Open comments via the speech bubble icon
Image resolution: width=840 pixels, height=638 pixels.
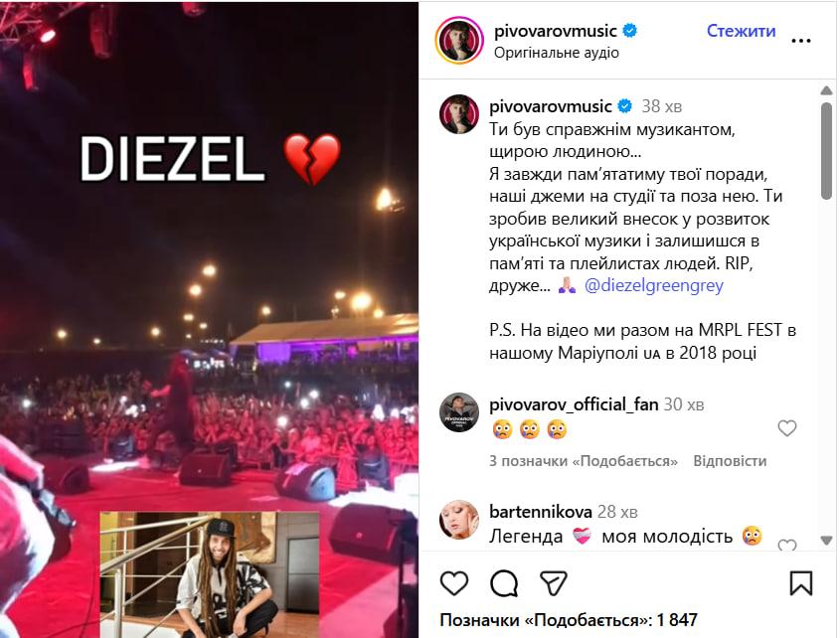[504, 582]
